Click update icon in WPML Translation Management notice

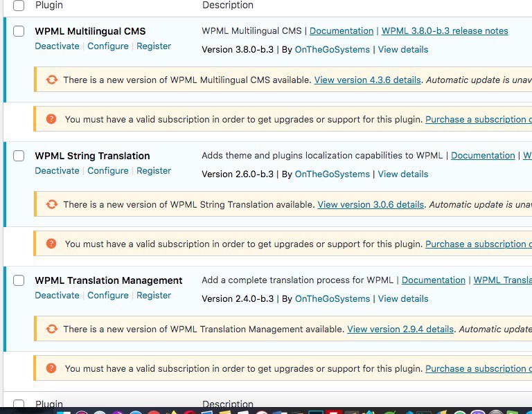point(52,329)
